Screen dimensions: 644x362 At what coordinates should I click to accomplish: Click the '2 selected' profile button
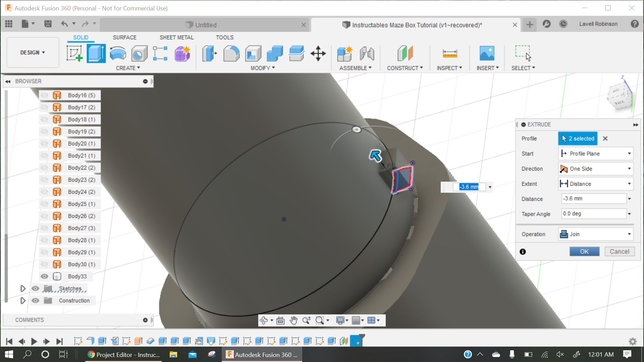click(x=578, y=138)
